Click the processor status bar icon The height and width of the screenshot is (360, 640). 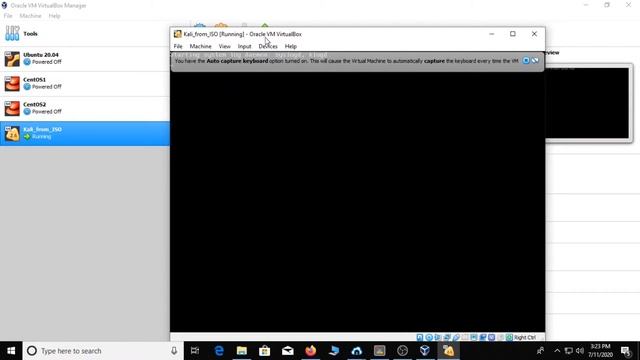pyautogui.click(x=492, y=337)
